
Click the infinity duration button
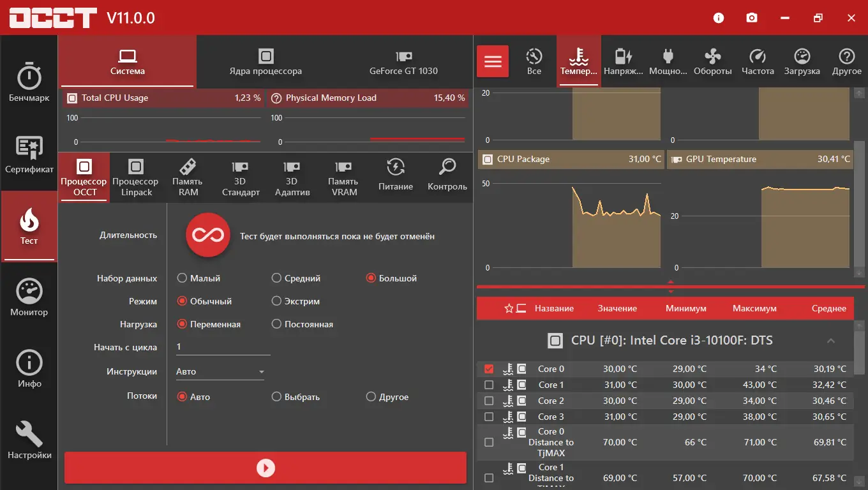207,235
